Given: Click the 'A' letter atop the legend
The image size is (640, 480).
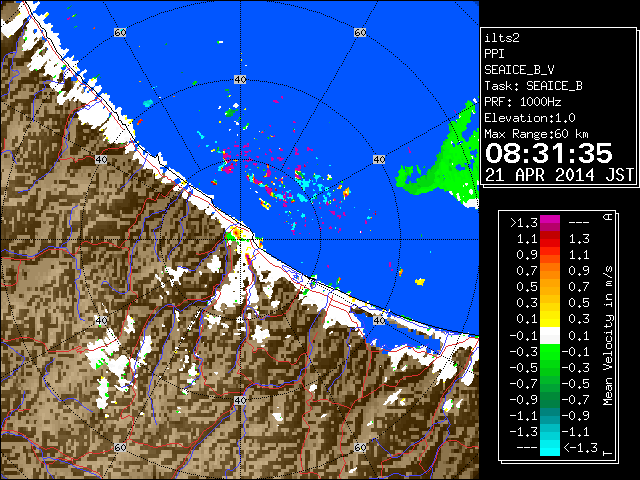Looking at the screenshot, I should click(608, 217).
